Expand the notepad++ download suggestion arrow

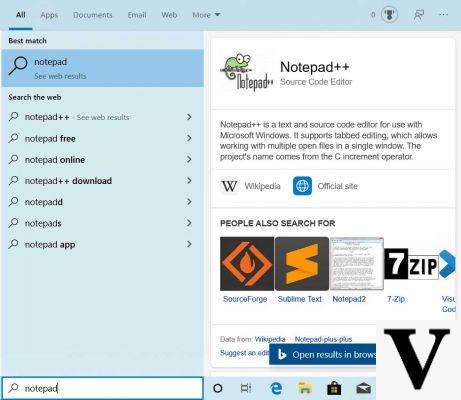(x=189, y=181)
